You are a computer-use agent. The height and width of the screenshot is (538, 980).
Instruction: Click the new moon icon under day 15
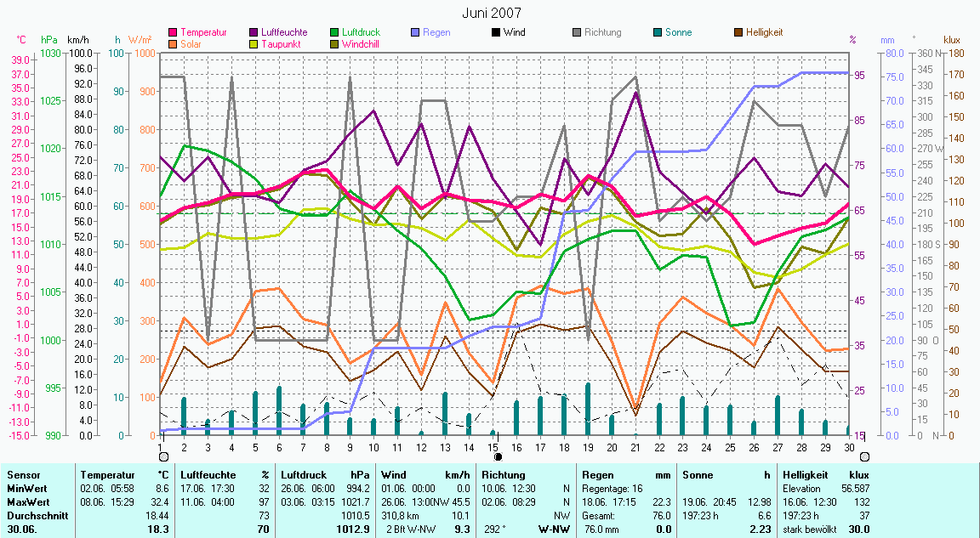498,456
